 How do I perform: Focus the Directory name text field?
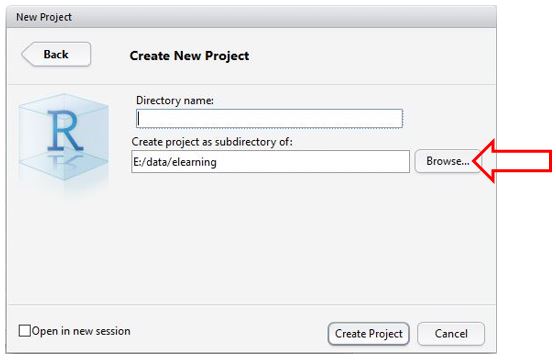click(269, 118)
